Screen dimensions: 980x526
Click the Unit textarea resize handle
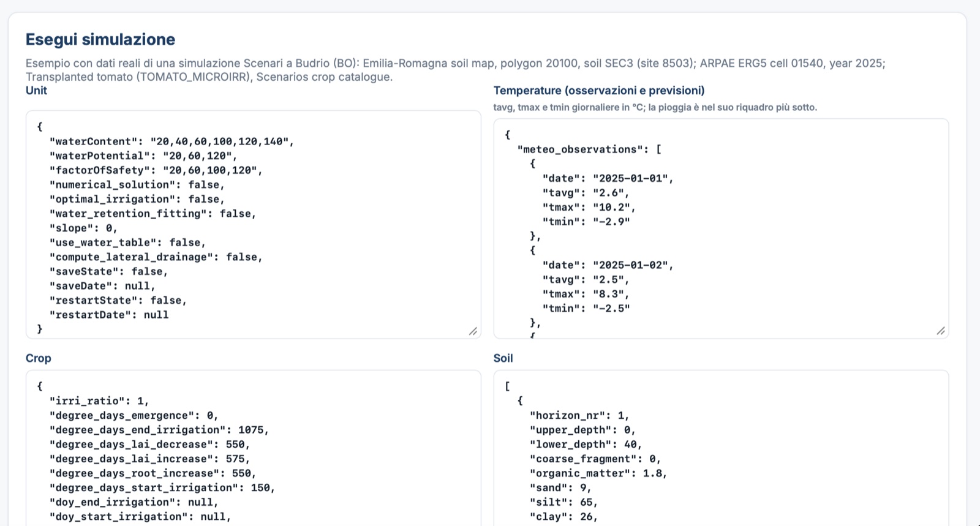(473, 331)
